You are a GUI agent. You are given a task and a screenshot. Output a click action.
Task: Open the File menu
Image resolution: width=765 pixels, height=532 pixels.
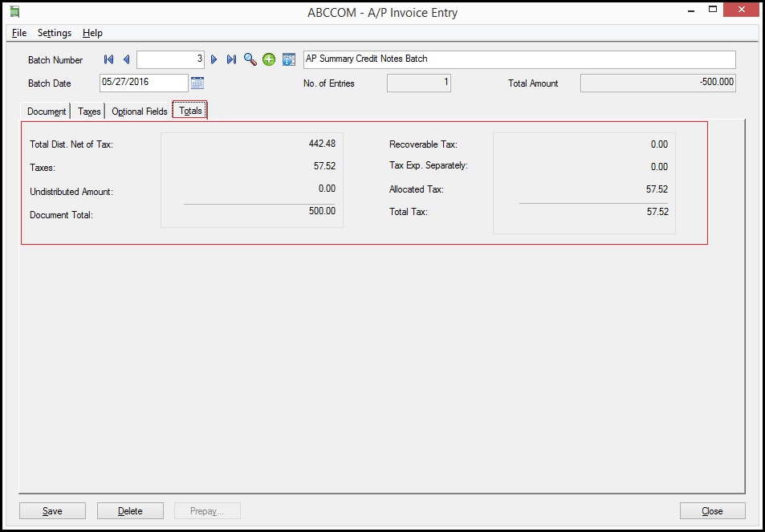19,33
